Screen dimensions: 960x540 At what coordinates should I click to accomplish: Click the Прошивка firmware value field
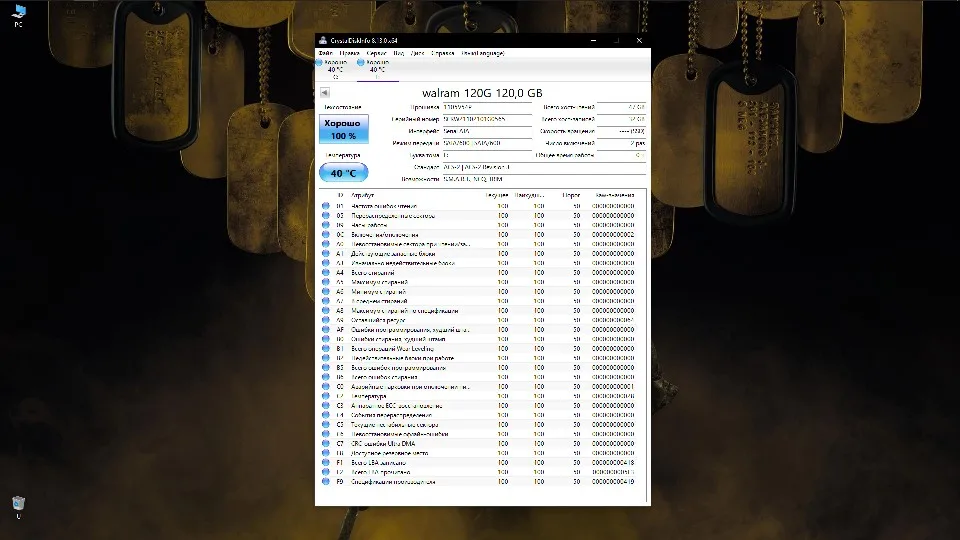pos(487,107)
